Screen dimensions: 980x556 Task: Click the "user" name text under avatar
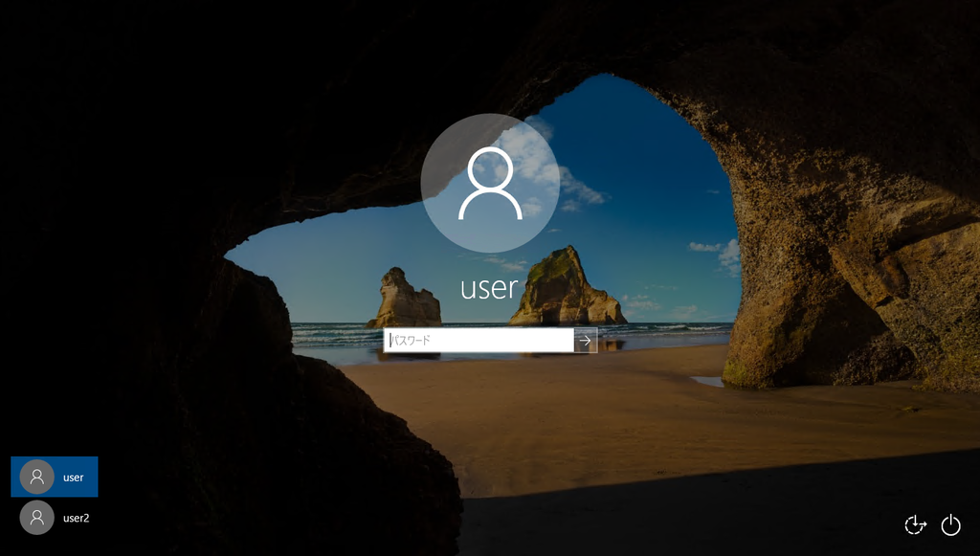(489, 288)
